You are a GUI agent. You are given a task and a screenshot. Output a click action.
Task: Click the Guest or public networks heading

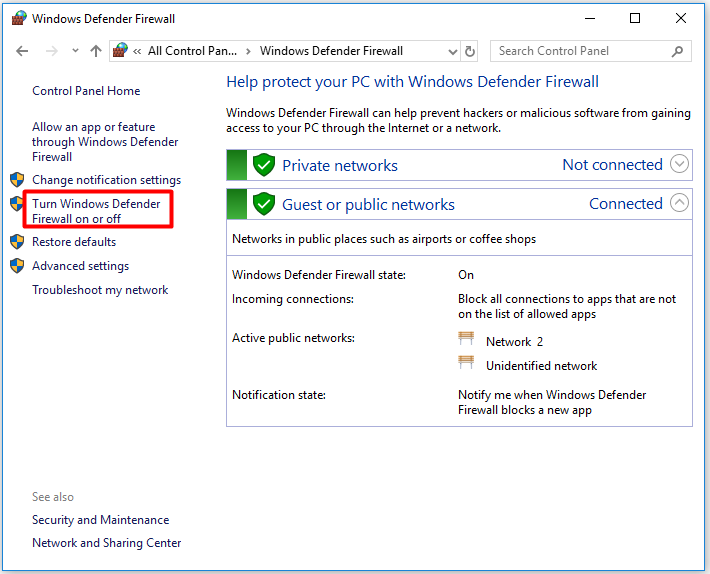tap(368, 205)
